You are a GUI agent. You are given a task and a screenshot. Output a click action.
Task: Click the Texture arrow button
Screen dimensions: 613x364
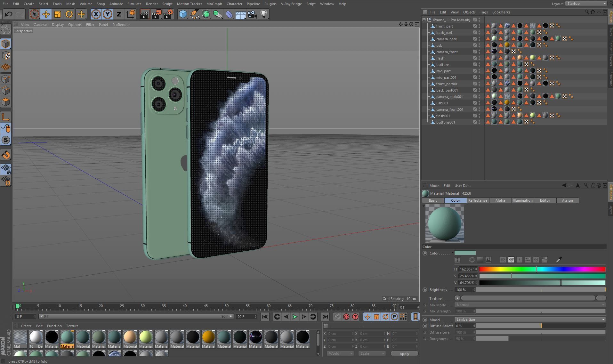coord(457,298)
